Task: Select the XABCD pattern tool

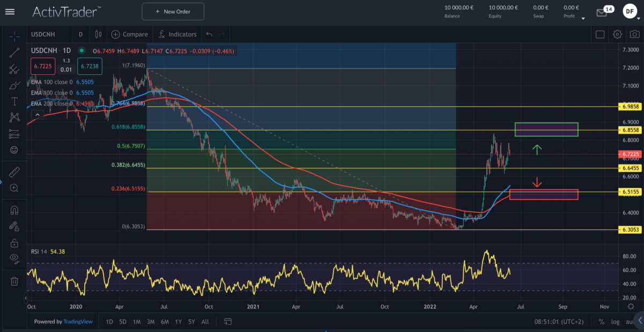Action: point(14,117)
